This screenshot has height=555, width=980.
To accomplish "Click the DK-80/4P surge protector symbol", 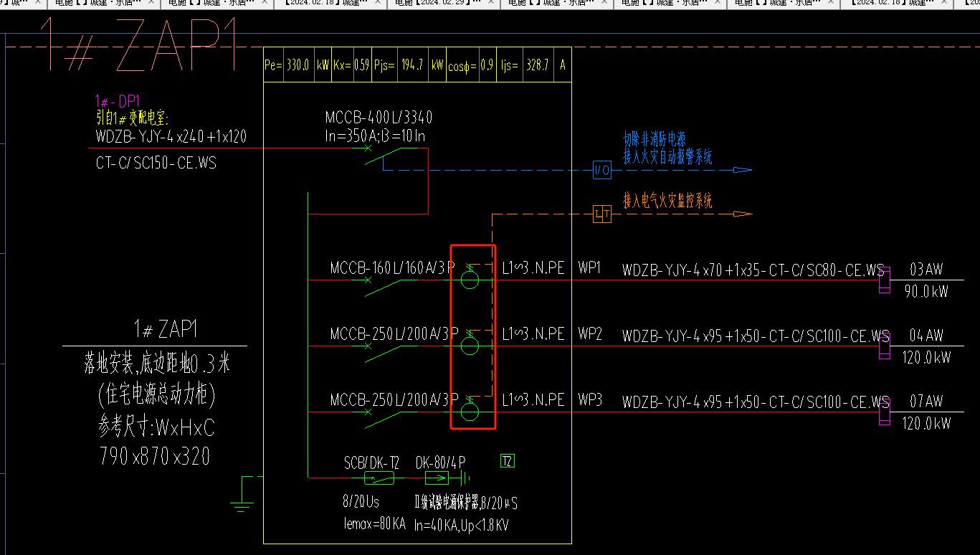I will (x=437, y=478).
